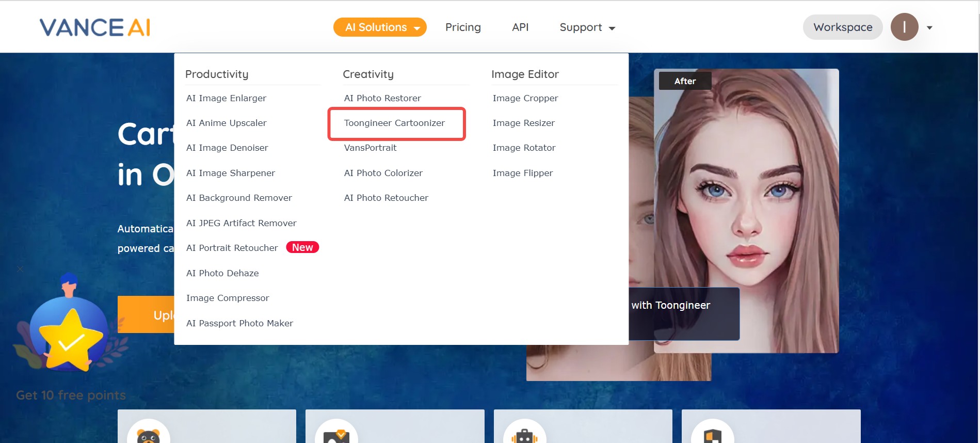This screenshot has width=980, height=443.
Task: Click the VanceAI logo
Action: point(95,27)
